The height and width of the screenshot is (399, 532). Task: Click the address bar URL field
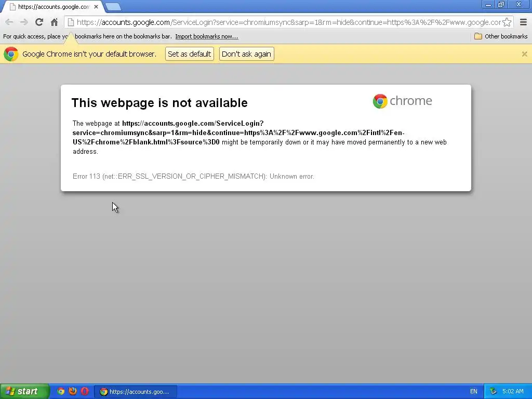[x=288, y=22]
